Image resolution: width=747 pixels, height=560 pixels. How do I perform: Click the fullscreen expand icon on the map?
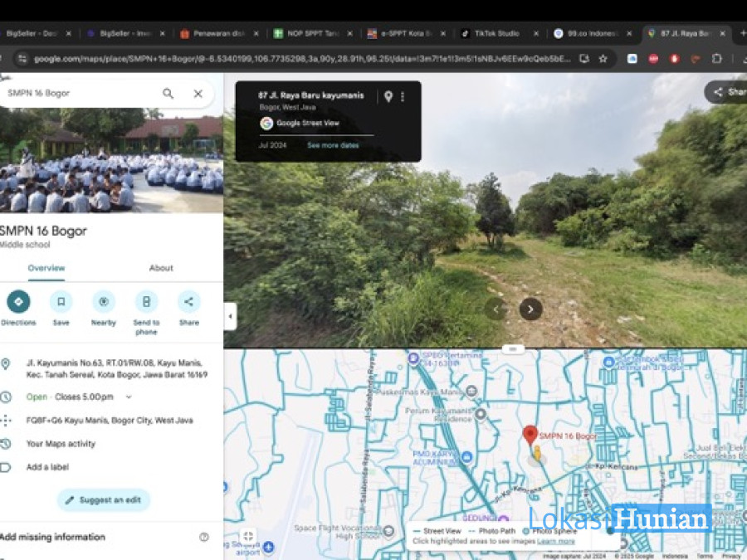click(247, 536)
